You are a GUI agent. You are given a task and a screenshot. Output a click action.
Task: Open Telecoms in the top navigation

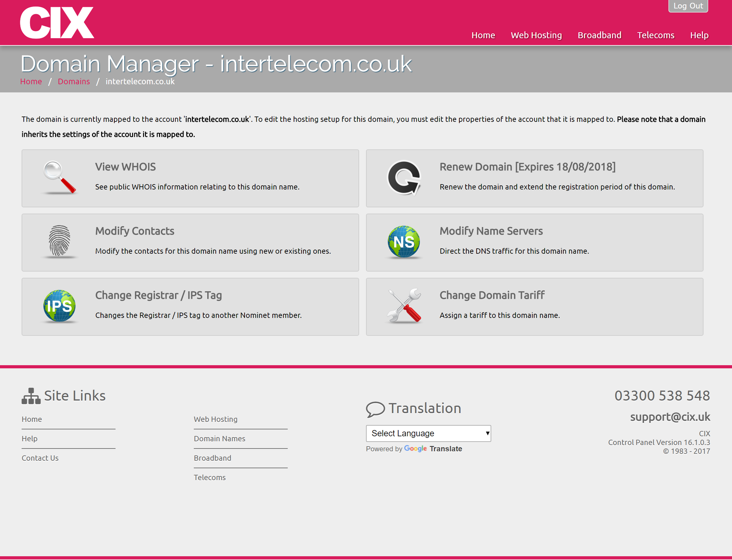coord(656,35)
